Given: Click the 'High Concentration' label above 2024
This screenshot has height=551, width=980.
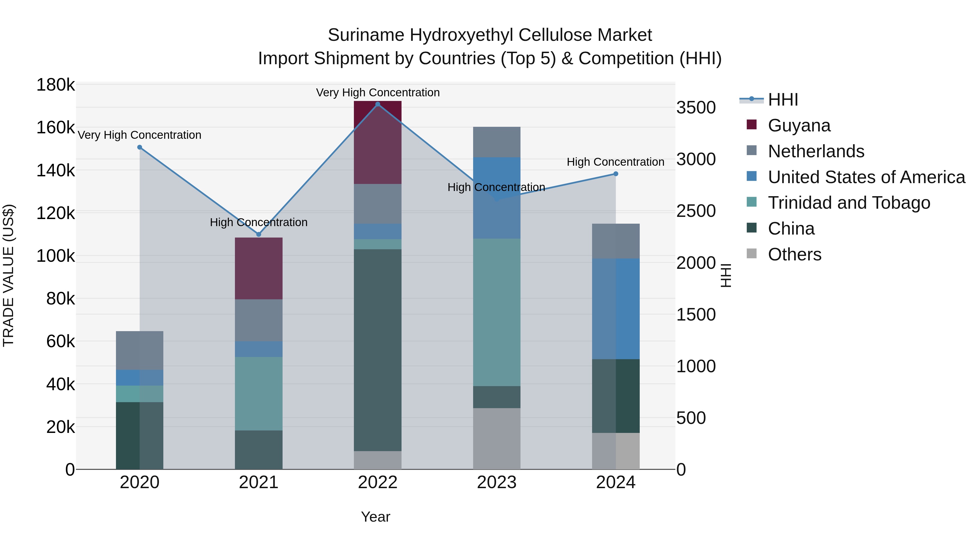Looking at the screenshot, I should (x=615, y=162).
